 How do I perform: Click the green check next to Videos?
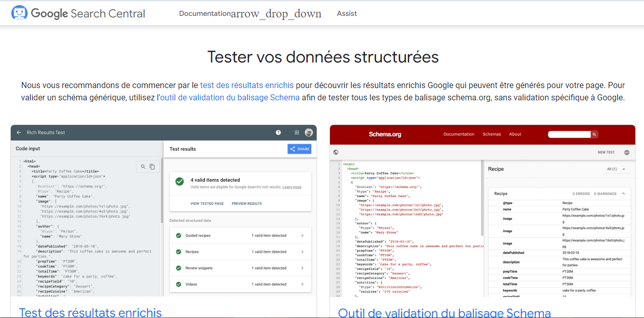(x=178, y=284)
